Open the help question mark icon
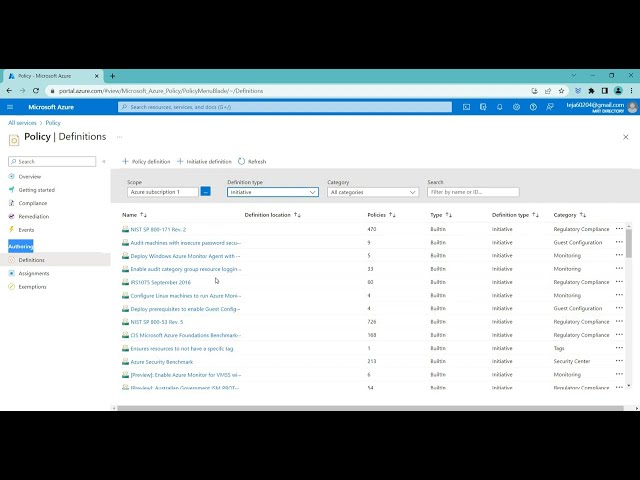This screenshot has height=480, width=640. (x=533, y=107)
